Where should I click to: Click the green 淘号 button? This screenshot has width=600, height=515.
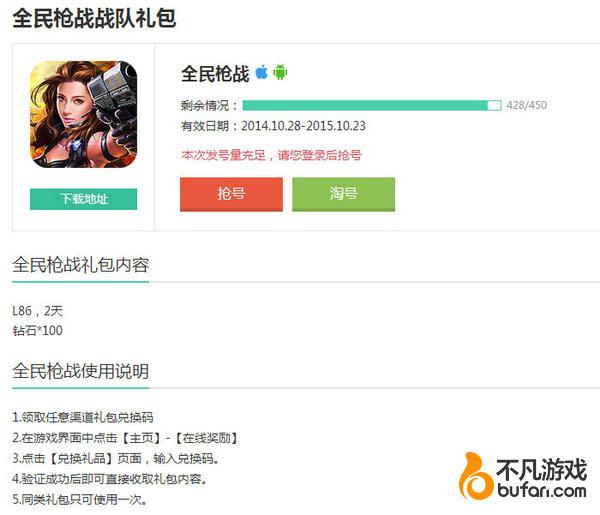click(x=343, y=194)
